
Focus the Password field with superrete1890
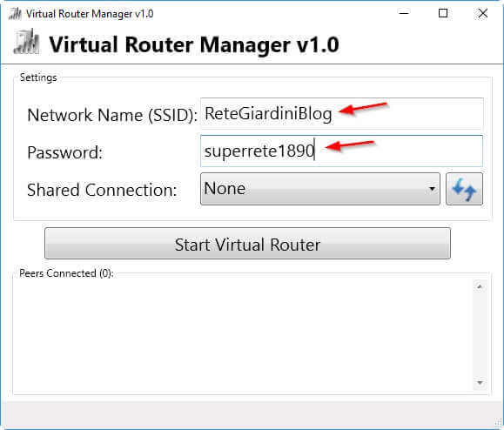tap(342, 151)
